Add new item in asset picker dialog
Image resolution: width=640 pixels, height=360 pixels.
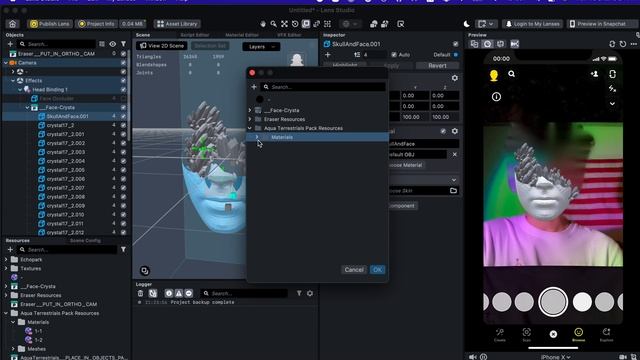[254, 87]
